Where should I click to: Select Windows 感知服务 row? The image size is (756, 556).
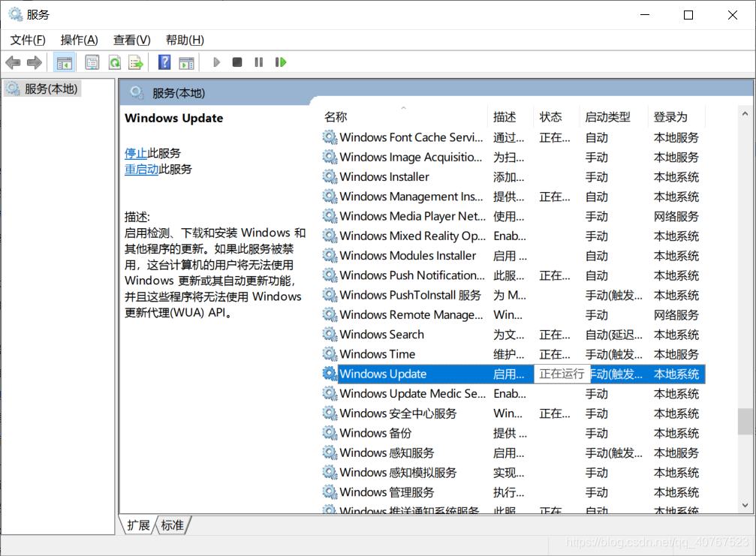[513, 453]
